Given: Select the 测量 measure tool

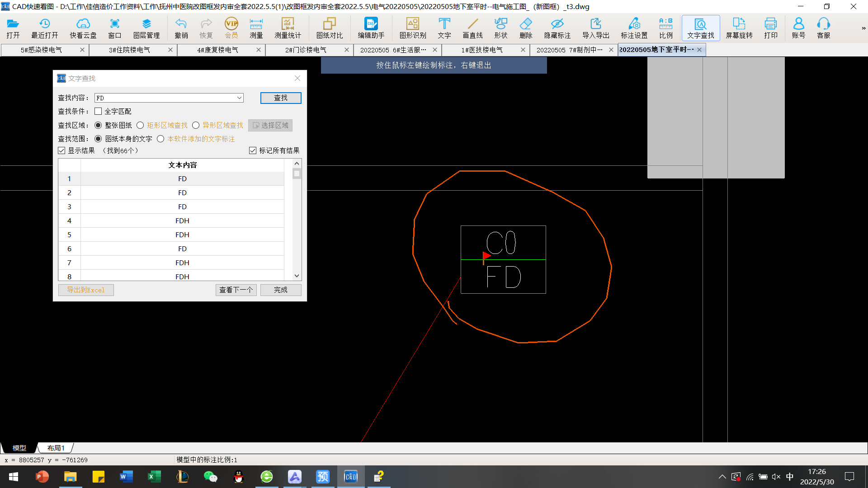Looking at the screenshot, I should [256, 28].
